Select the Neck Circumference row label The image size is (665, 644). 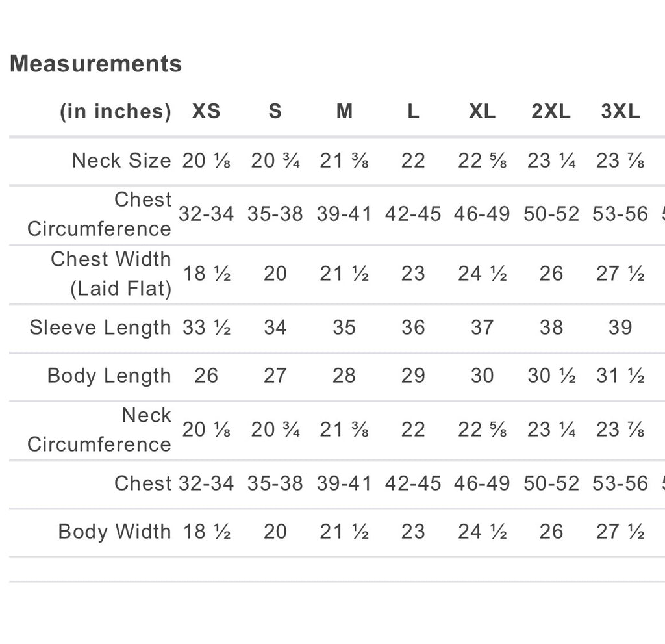[99, 430]
